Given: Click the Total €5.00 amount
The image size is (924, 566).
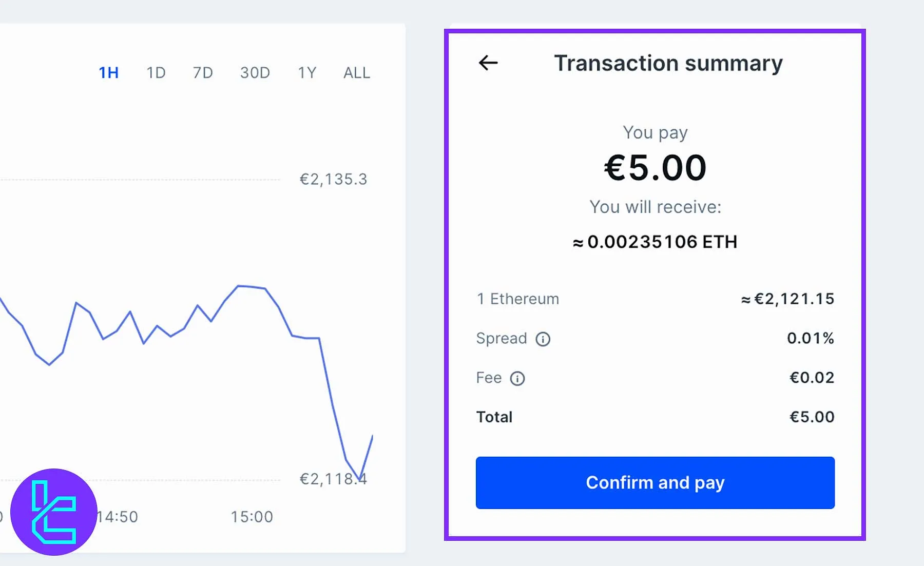Looking at the screenshot, I should click(x=812, y=417).
